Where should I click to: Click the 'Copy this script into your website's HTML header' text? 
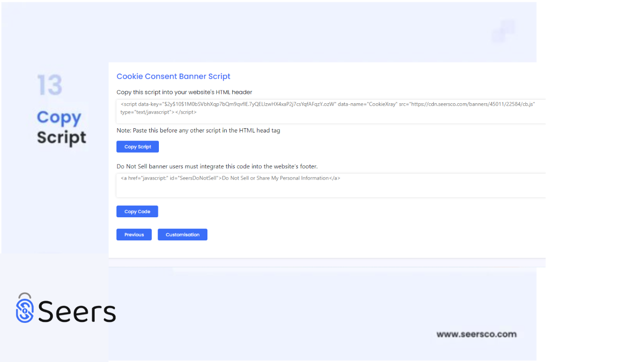184,92
